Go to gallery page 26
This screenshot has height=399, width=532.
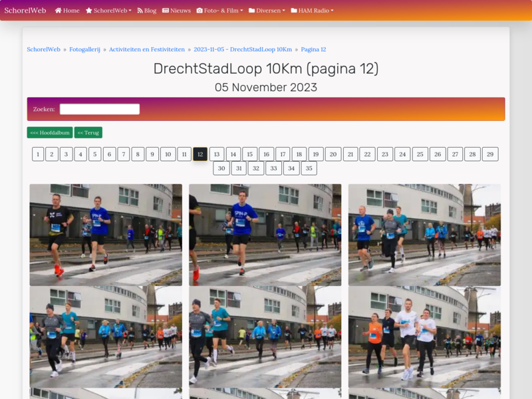pyautogui.click(x=438, y=154)
